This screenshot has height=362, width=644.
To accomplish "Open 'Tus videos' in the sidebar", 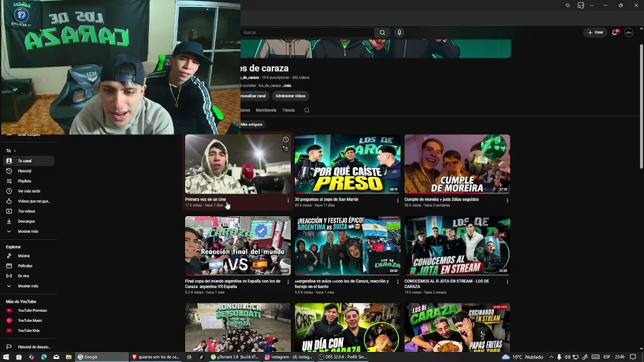I will [x=29, y=211].
